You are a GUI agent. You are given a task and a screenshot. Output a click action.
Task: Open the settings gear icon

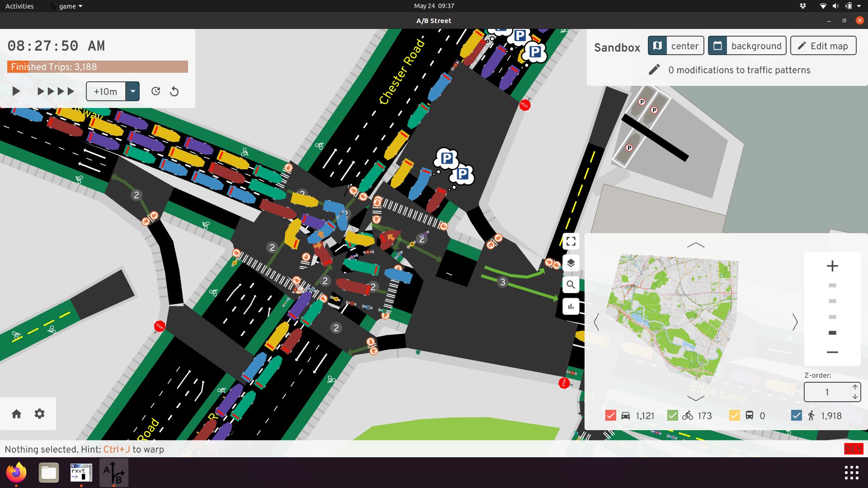click(40, 413)
